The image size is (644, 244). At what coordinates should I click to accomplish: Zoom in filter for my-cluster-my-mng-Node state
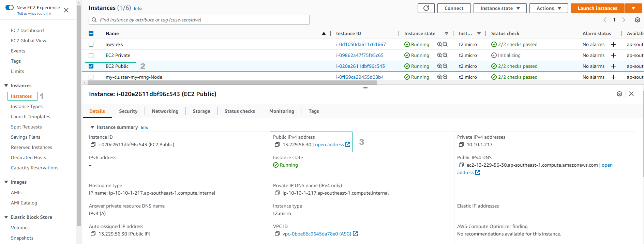(439, 77)
